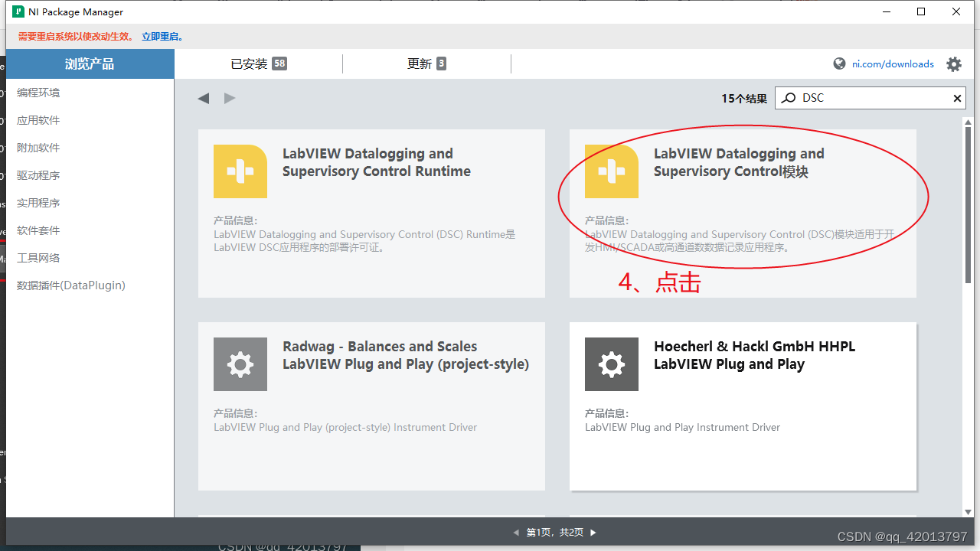
Task: Select 驱动程序 in the sidebar
Action: (38, 175)
